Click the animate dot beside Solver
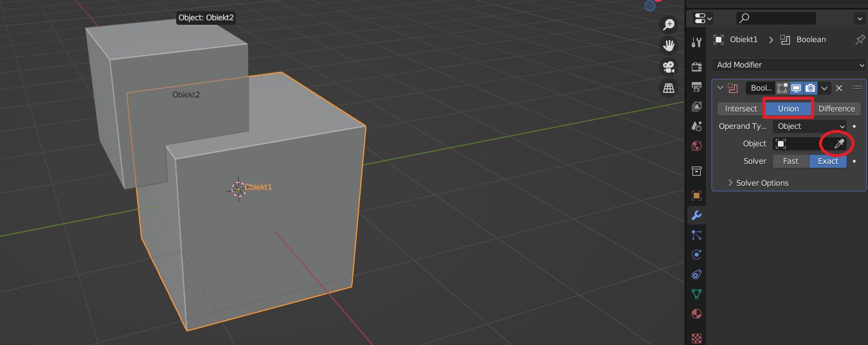 854,161
